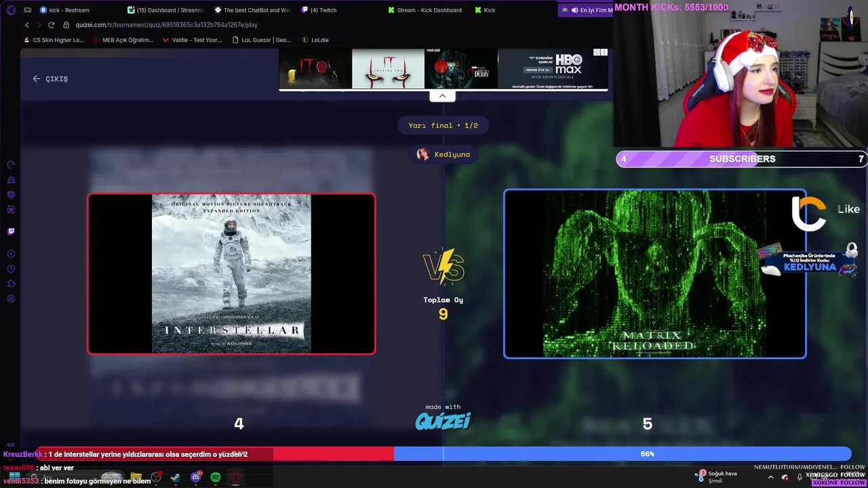Open Spotify from the taskbar
Screen dimensions: 868x488
[x=216, y=477]
